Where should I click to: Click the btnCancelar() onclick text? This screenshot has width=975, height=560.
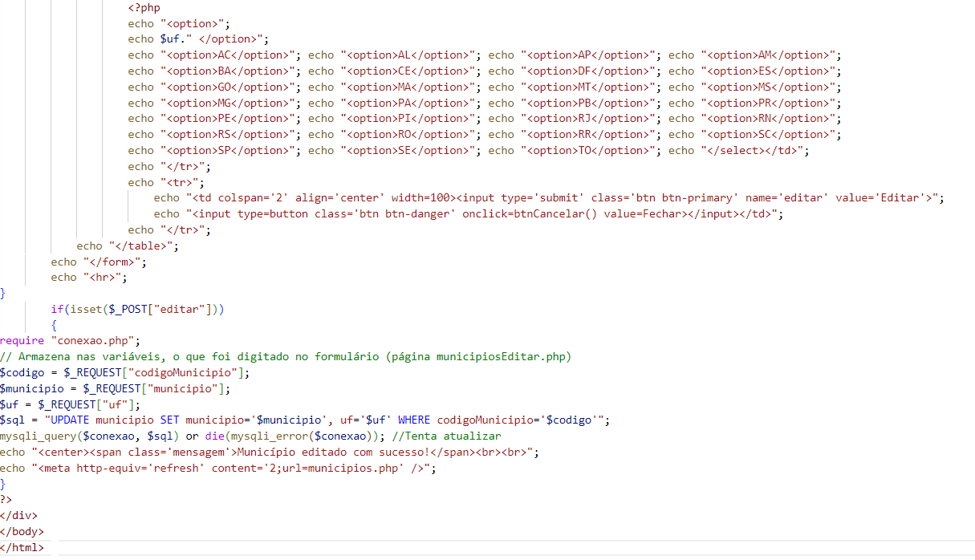(x=530, y=214)
